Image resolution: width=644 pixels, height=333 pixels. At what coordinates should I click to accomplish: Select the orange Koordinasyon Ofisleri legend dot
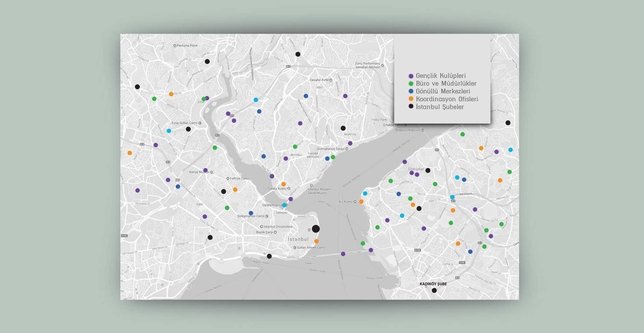[x=411, y=99]
